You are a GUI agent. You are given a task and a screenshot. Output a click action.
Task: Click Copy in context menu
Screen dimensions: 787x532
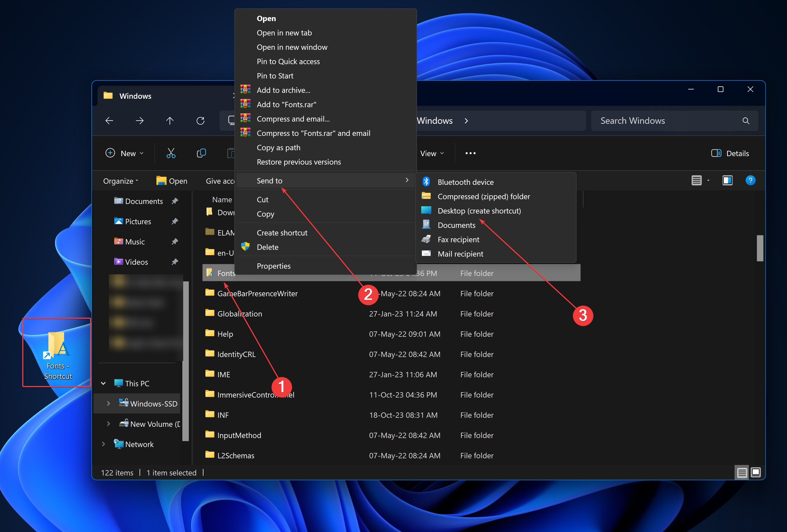[326, 214]
